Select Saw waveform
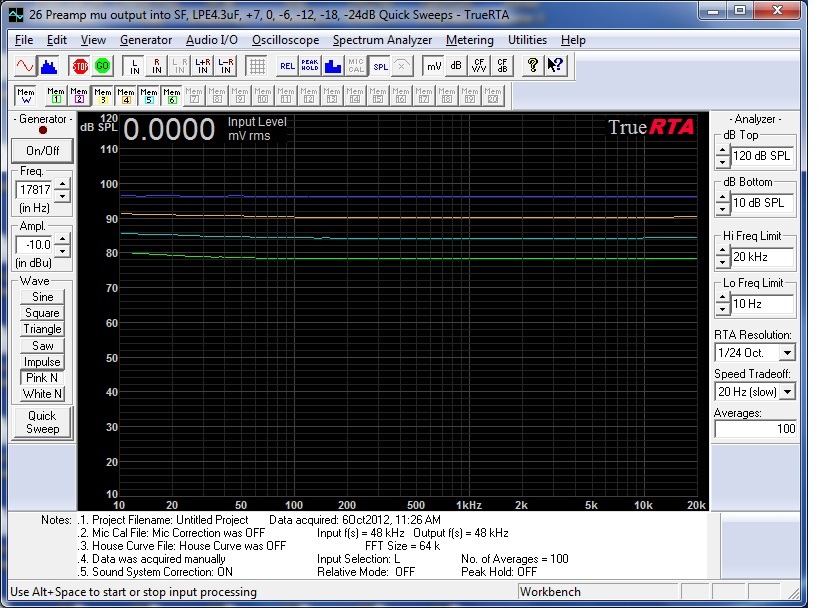The width and height of the screenshot is (819, 608). click(x=42, y=345)
